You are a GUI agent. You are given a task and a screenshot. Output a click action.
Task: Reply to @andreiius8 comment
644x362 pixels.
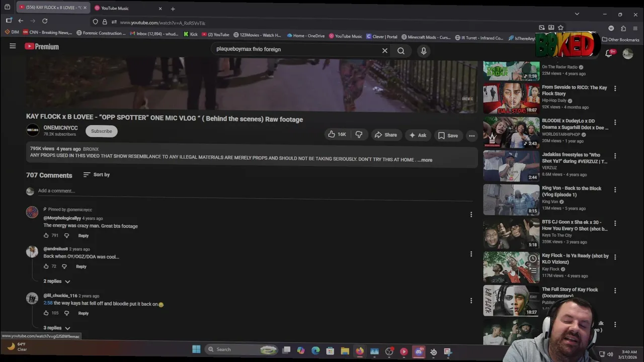tap(81, 266)
